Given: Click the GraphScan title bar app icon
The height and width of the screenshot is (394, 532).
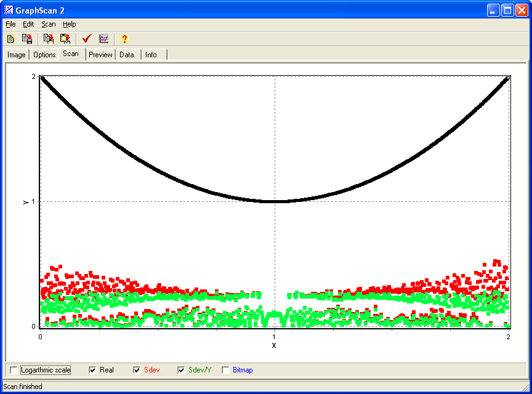Looking at the screenshot, I should click(x=9, y=10).
